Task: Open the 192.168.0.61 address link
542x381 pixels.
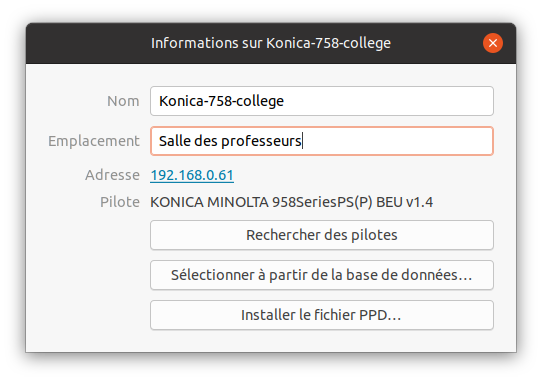Action: tap(192, 175)
